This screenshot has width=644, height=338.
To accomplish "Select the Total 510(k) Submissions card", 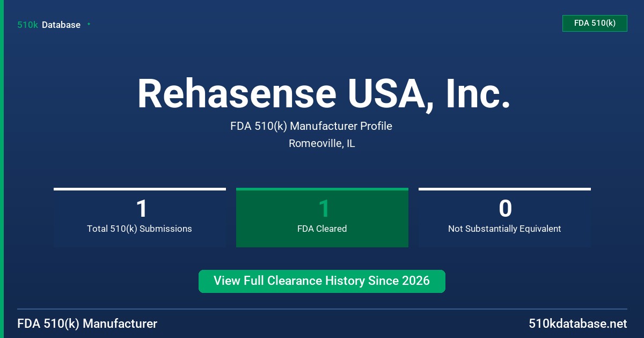I will (x=140, y=217).
